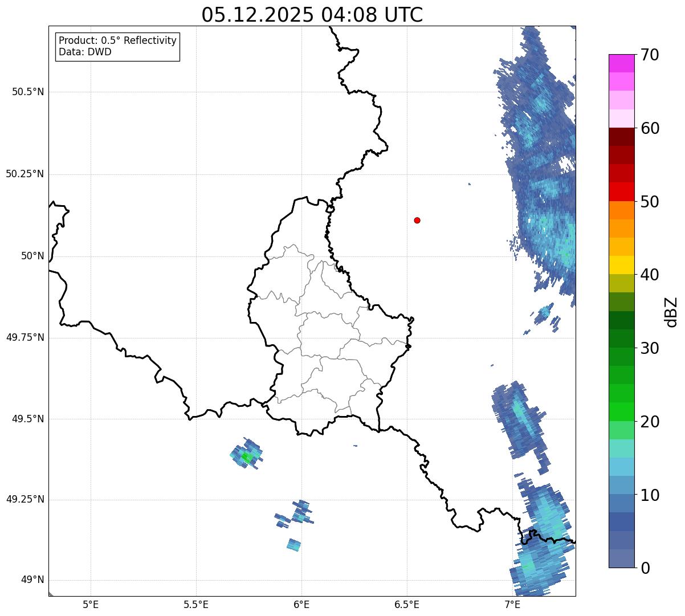Click the colorbar tick label 10
This screenshot has width=685, height=616.
point(650,495)
